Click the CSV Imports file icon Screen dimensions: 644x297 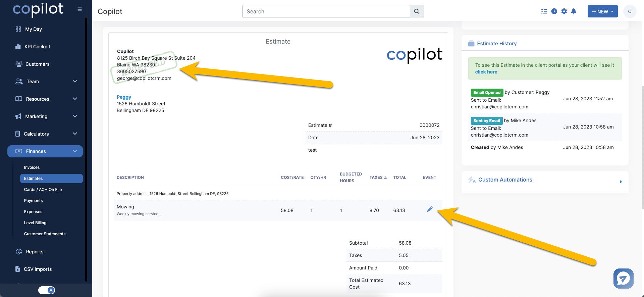tap(18, 269)
